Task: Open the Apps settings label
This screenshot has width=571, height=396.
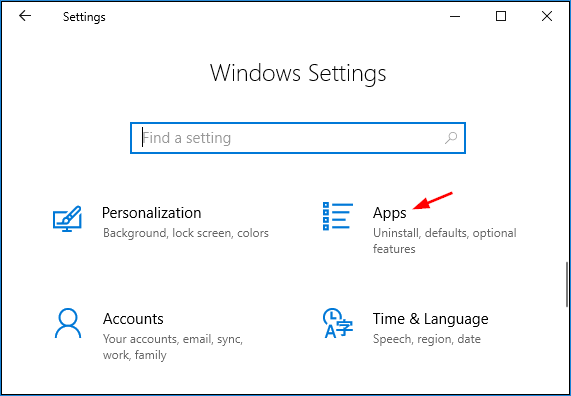Action: coord(389,213)
